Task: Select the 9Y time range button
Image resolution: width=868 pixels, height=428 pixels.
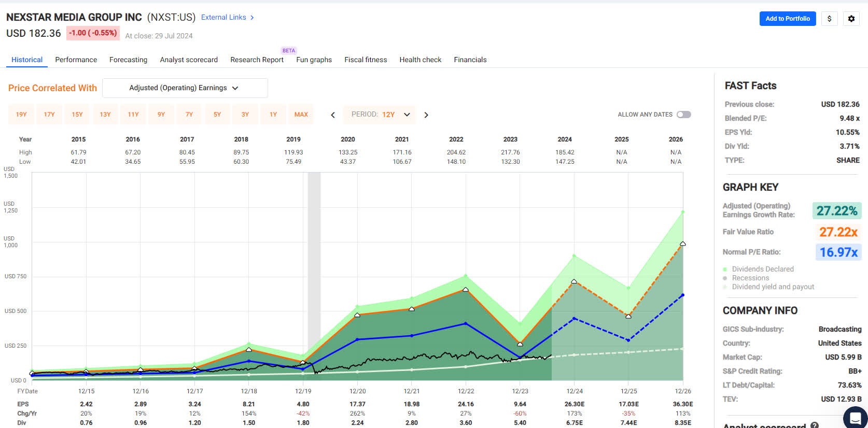Action: [x=161, y=115]
